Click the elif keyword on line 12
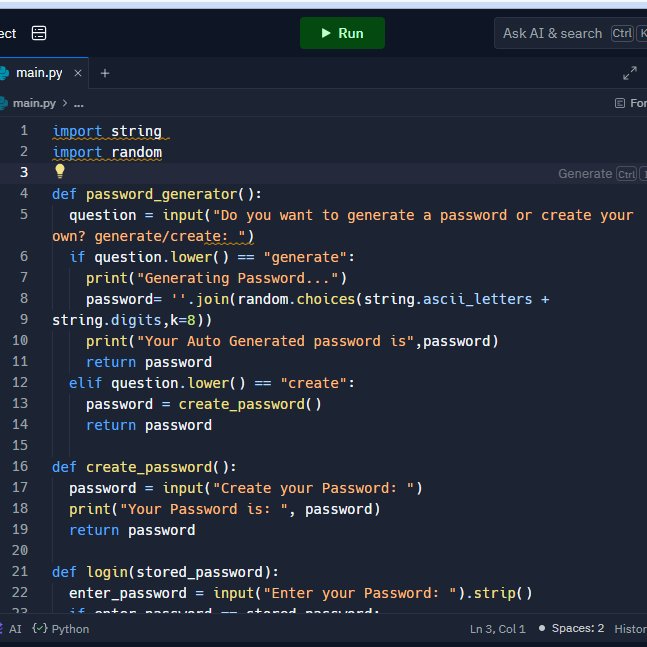Viewport: 647px width, 647px height. click(85, 383)
